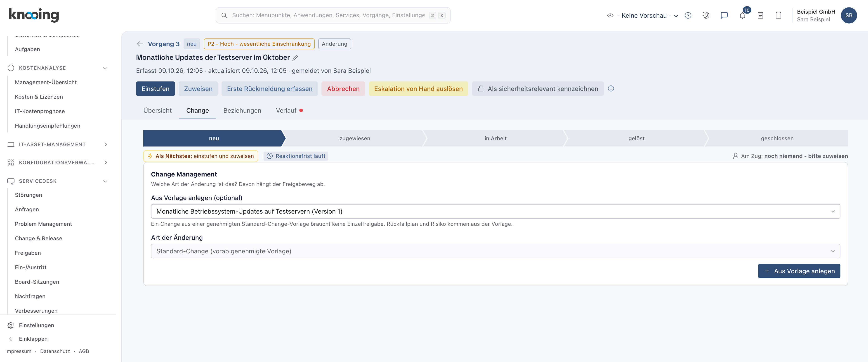
Task: Open the document notes icon in header
Action: pyautogui.click(x=760, y=16)
